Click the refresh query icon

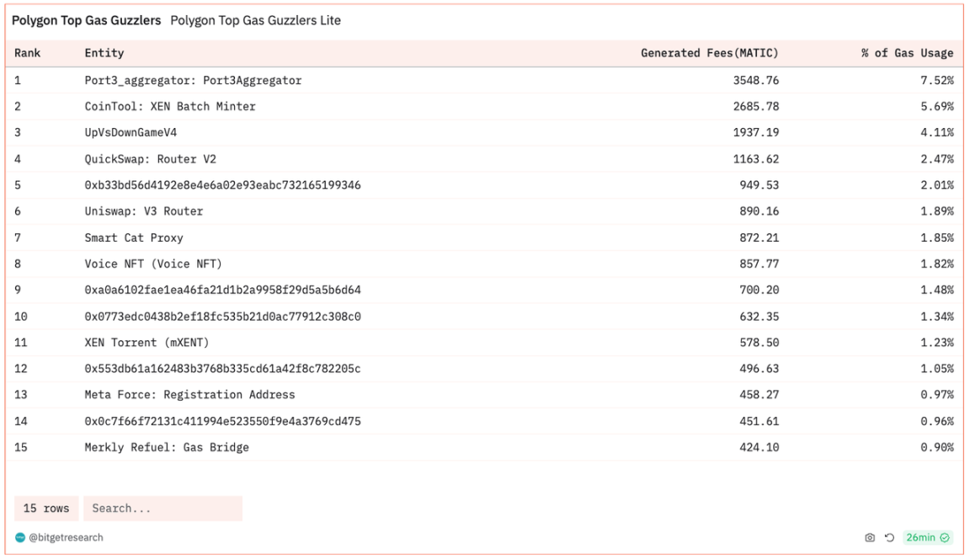pyautogui.click(x=889, y=537)
